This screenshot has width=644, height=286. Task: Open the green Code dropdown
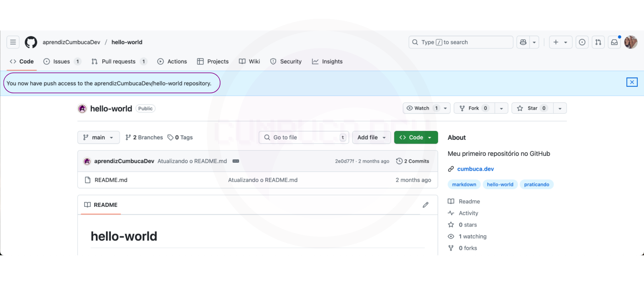[416, 138]
